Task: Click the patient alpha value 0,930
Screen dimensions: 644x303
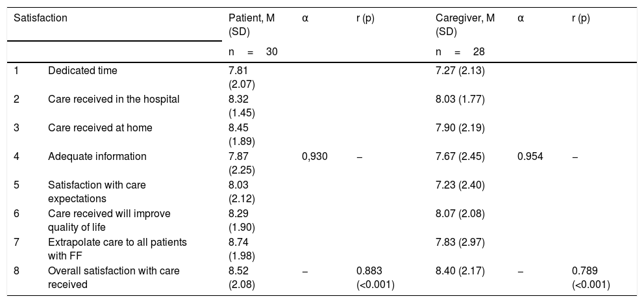Action: 315,157
